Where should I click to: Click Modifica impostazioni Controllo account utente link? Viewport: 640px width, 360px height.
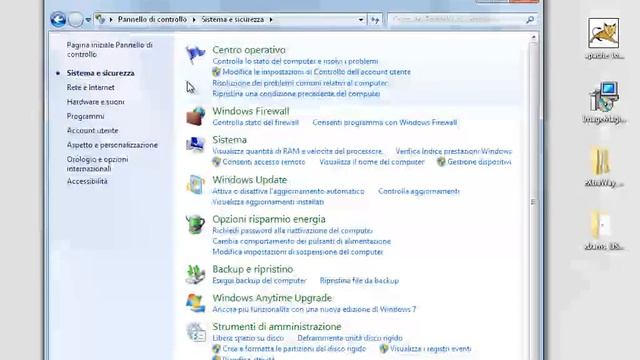click(316, 72)
